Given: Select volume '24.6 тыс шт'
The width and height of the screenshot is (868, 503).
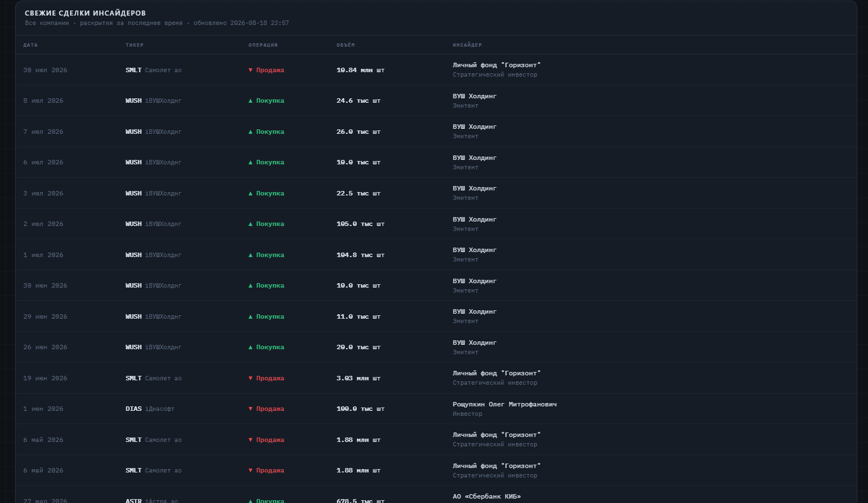Looking at the screenshot, I should (358, 100).
